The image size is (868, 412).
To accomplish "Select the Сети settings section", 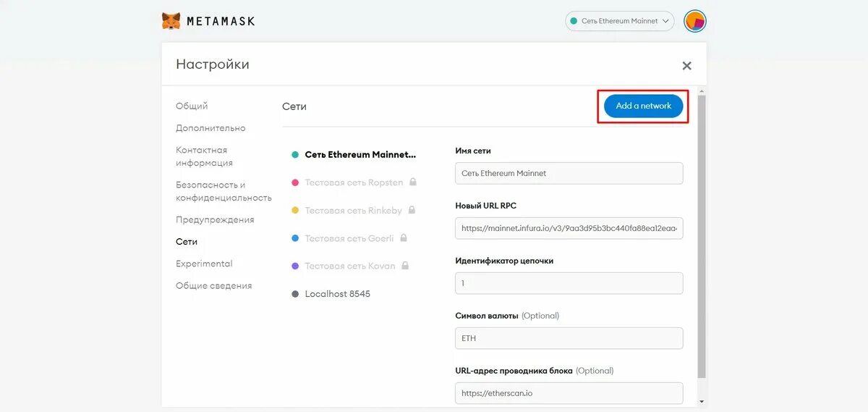I will pos(187,242).
